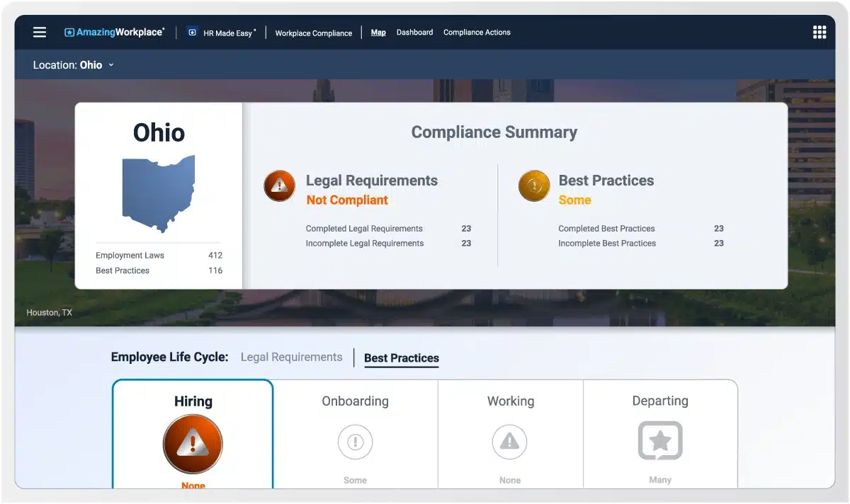
Task: Click the Many label under Departing
Action: click(x=660, y=480)
